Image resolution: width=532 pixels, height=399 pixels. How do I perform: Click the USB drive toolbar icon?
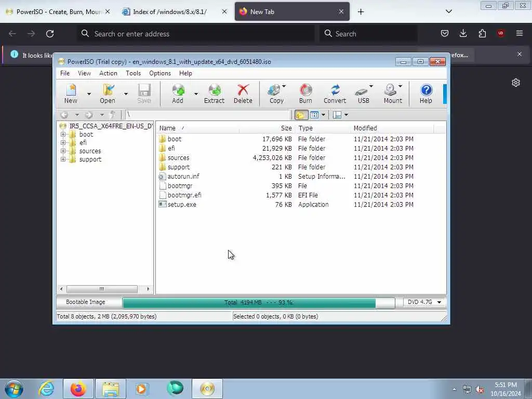(x=362, y=94)
